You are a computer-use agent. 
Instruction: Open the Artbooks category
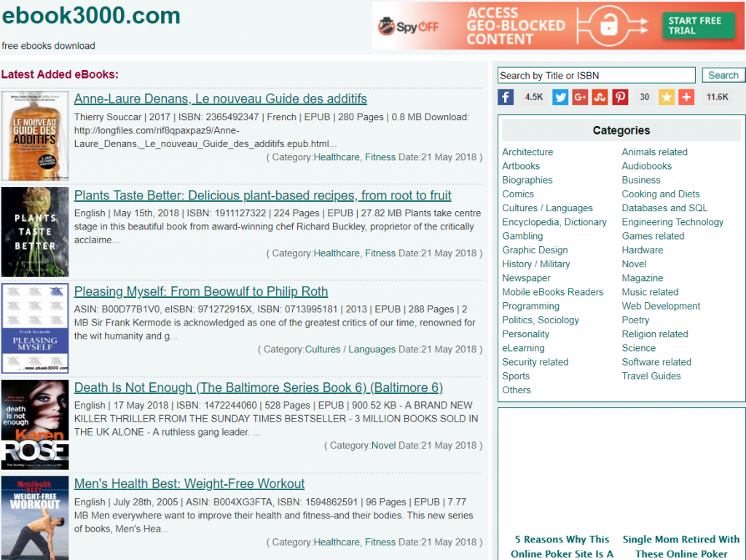[x=521, y=166]
